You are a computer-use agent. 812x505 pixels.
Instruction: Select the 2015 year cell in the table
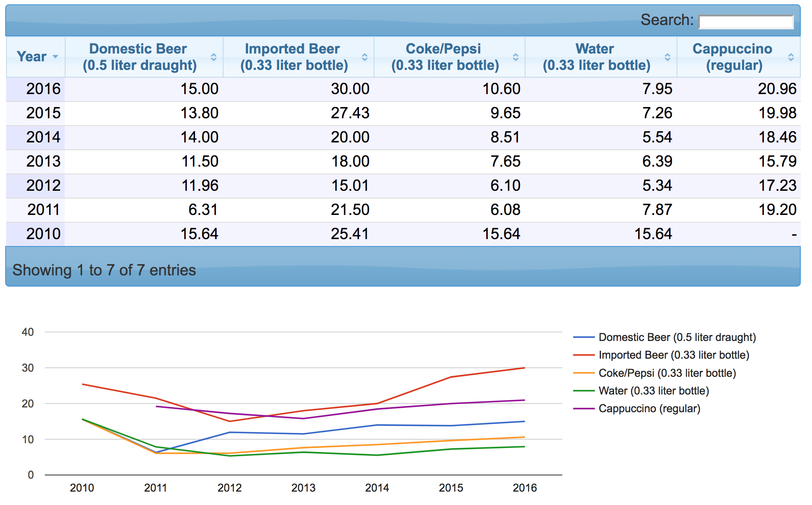tap(35, 114)
